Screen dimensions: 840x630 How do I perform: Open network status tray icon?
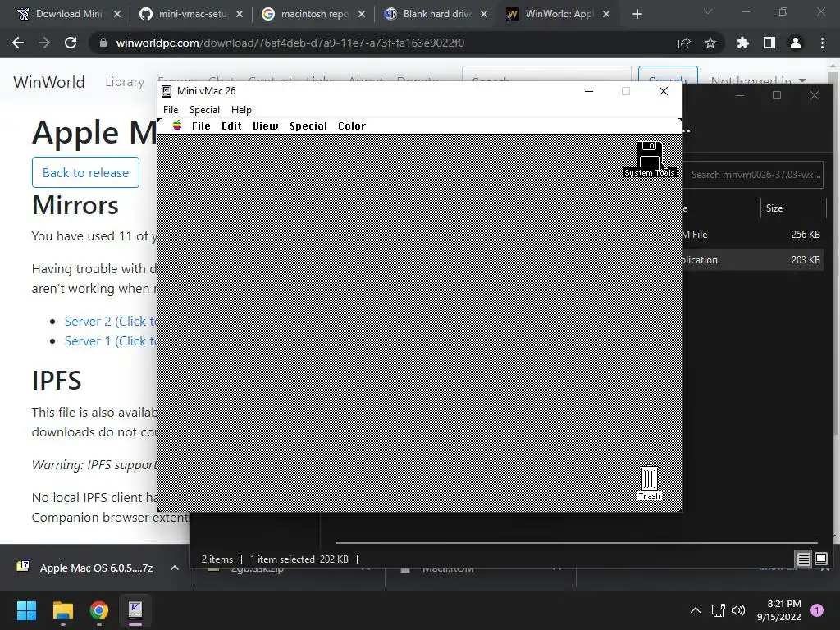(x=718, y=610)
